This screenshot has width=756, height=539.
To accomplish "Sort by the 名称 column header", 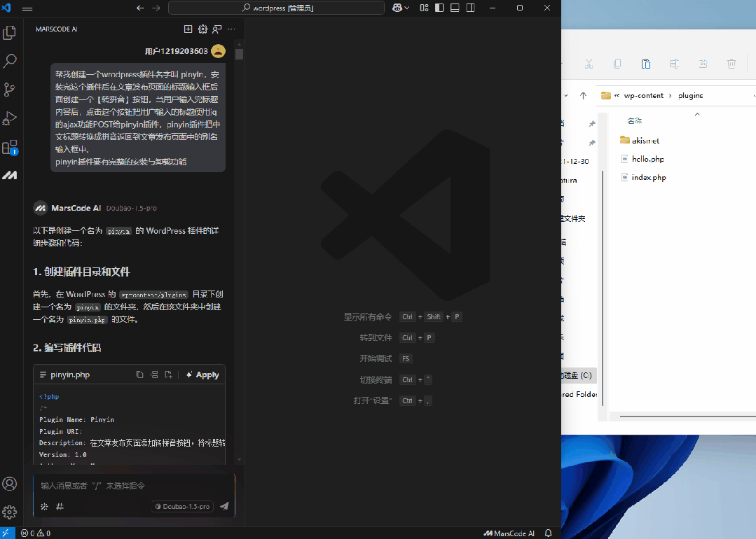I will click(x=635, y=120).
